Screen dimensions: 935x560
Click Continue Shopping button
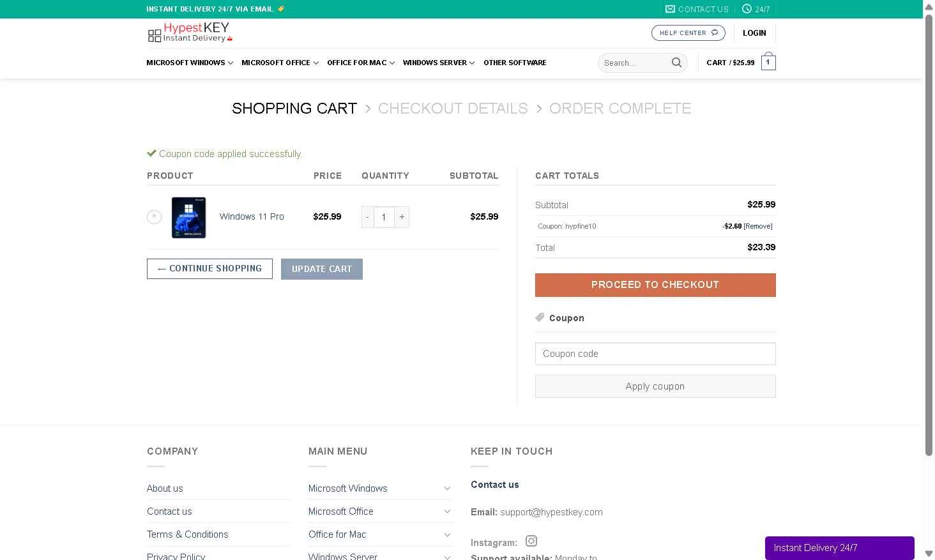pos(209,269)
